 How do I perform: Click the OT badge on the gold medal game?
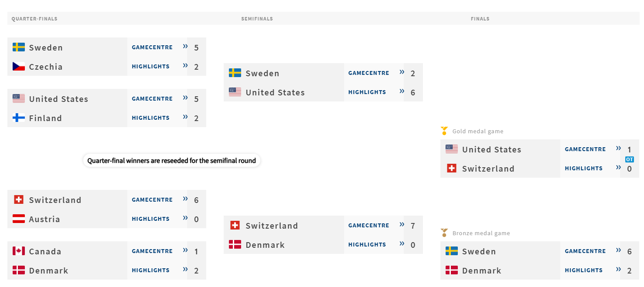point(629,159)
